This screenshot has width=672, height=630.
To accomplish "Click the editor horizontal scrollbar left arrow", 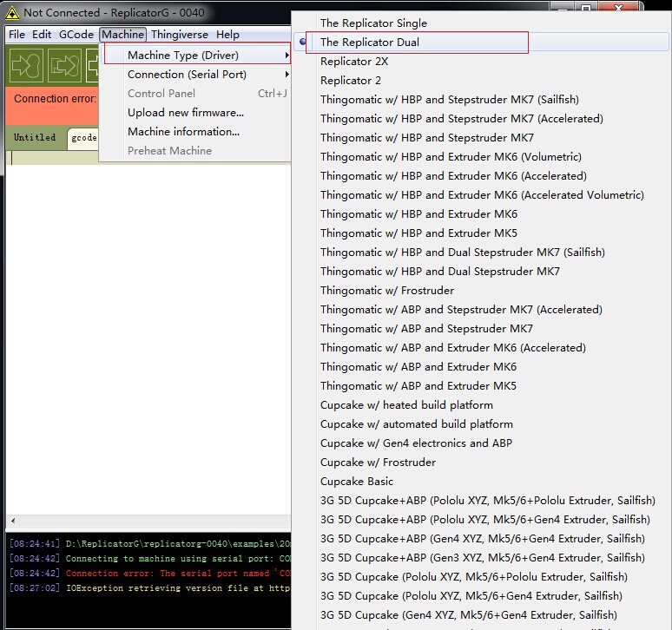I will click(x=13, y=521).
